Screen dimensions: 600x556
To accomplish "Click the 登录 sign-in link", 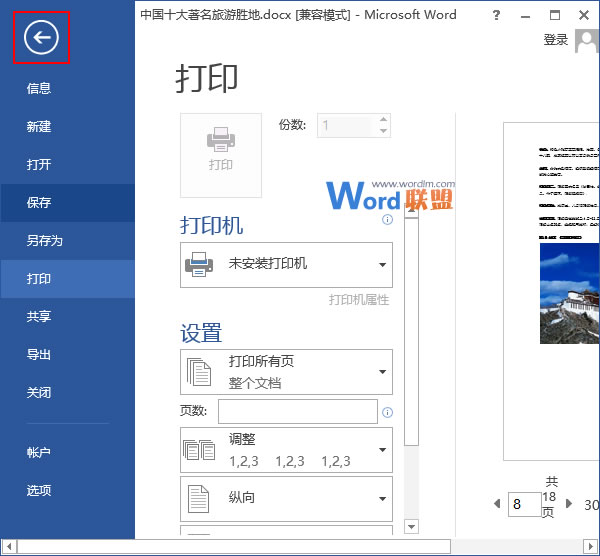I will click(x=556, y=39).
